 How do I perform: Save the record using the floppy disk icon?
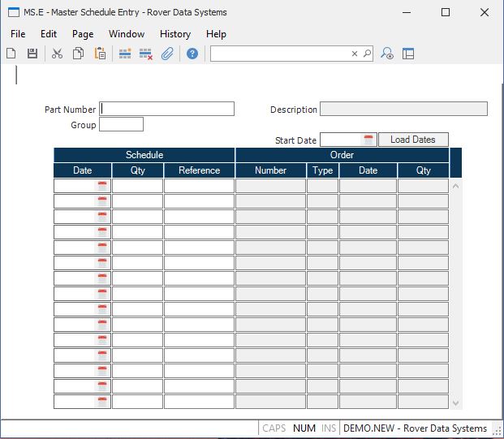click(32, 54)
